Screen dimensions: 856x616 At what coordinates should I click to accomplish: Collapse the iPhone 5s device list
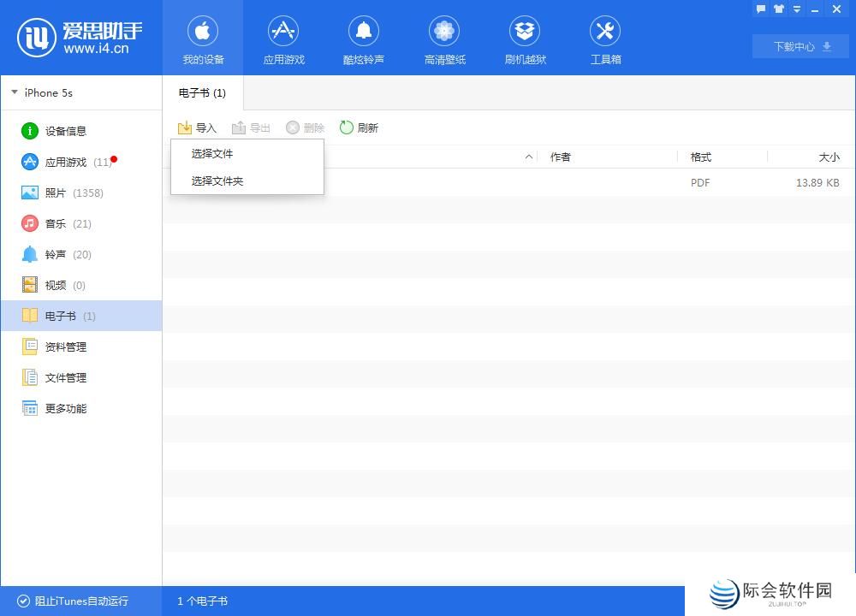click(x=13, y=92)
